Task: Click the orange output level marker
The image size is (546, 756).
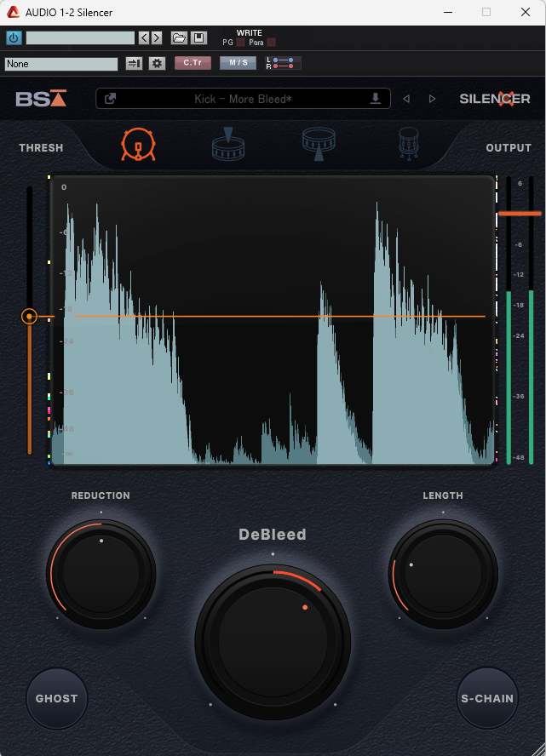Action: (520, 213)
